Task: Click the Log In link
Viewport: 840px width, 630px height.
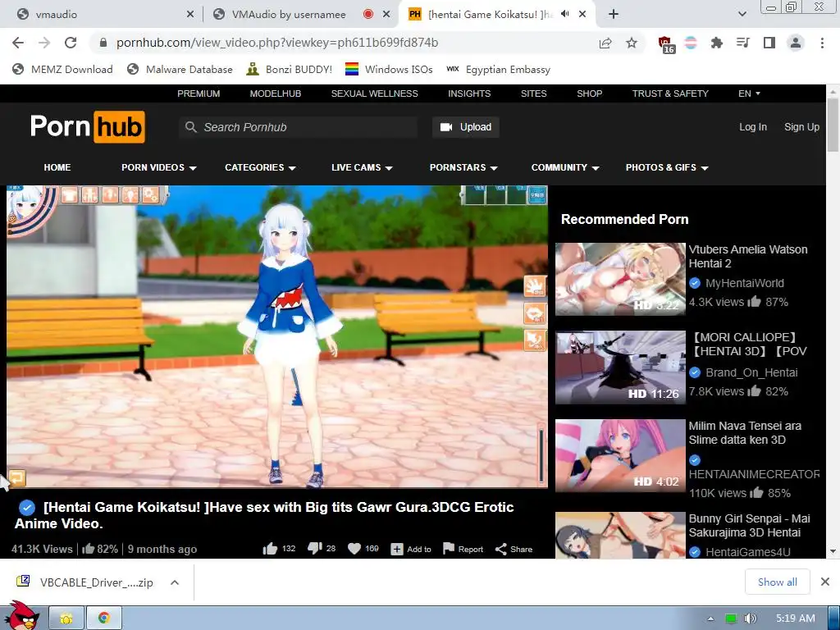Action: pyautogui.click(x=753, y=127)
